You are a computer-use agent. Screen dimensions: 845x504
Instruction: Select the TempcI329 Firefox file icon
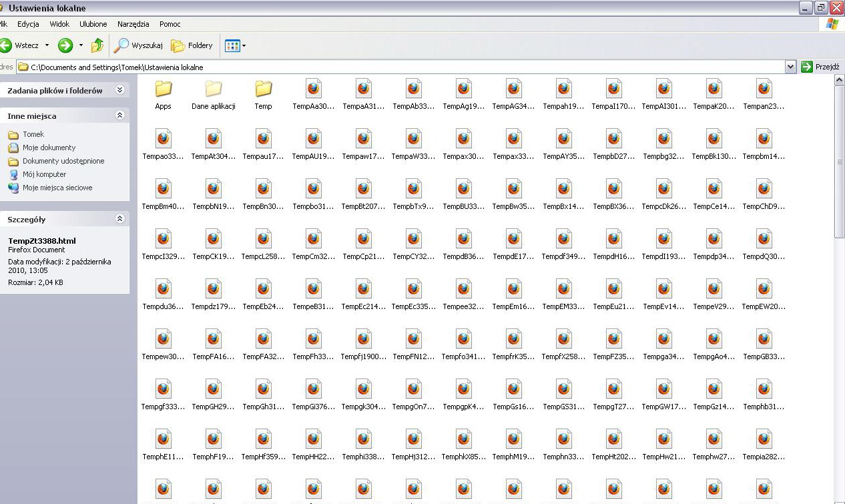(164, 238)
